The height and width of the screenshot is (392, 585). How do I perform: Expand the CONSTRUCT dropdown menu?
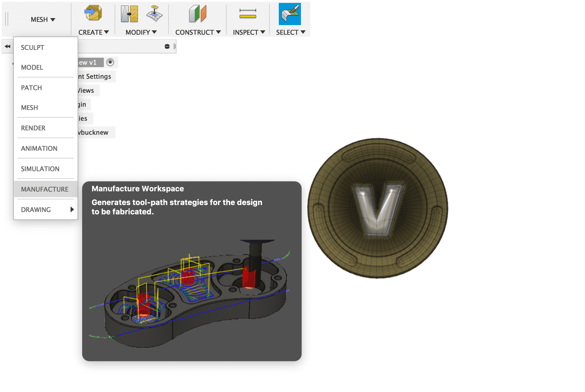pyautogui.click(x=198, y=32)
